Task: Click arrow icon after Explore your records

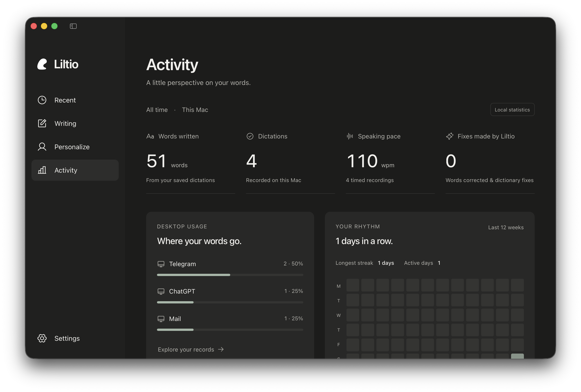Action: [x=221, y=349]
